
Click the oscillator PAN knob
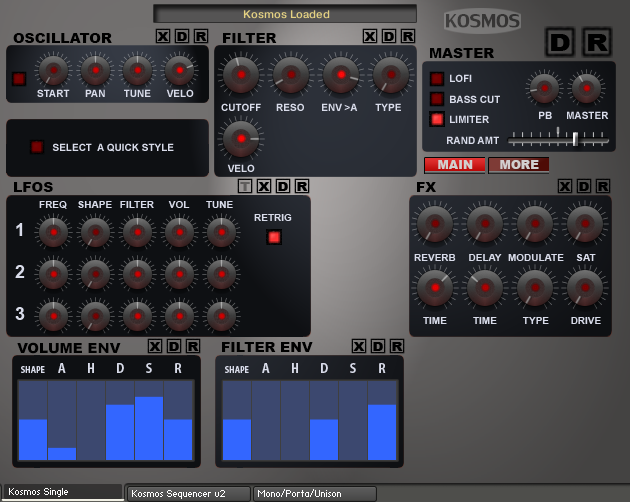click(x=96, y=70)
